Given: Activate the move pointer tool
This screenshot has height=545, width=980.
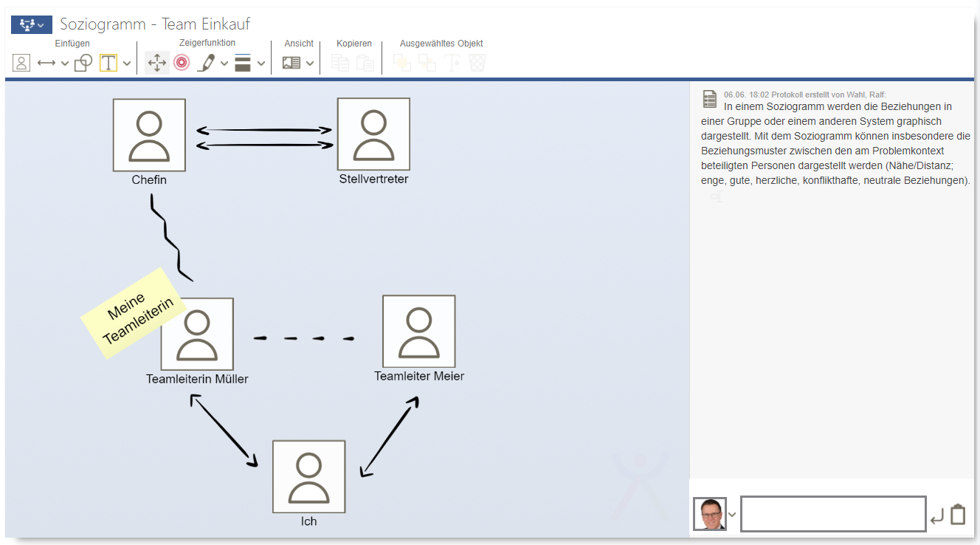Looking at the screenshot, I should coord(156,63).
